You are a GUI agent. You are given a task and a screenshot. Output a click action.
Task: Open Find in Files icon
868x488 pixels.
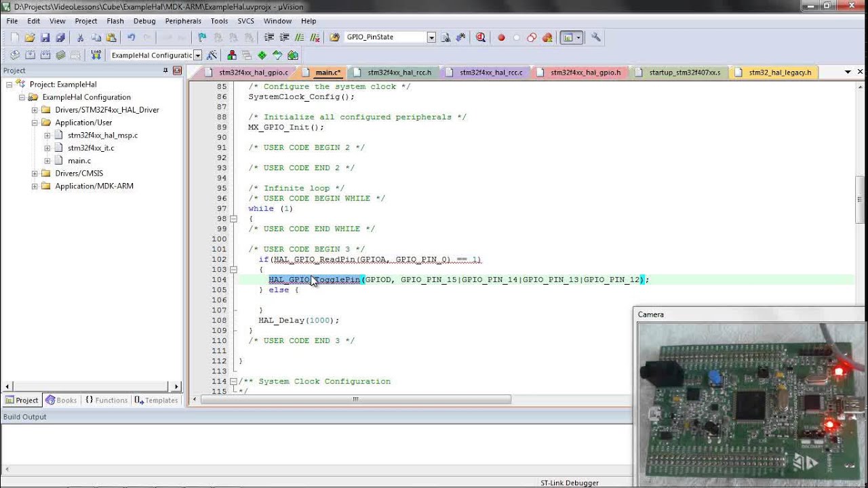(x=334, y=37)
